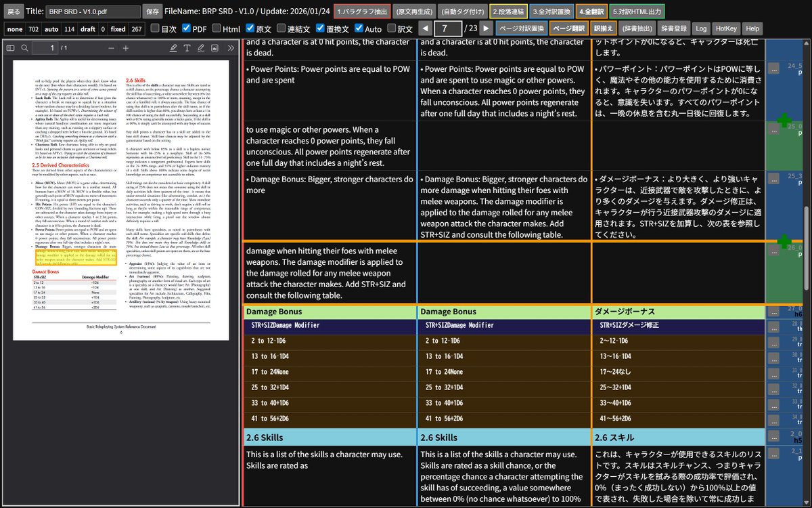Viewport: 812px width, 508px height.
Task: Filter by 'none' status count
Action: (22, 29)
